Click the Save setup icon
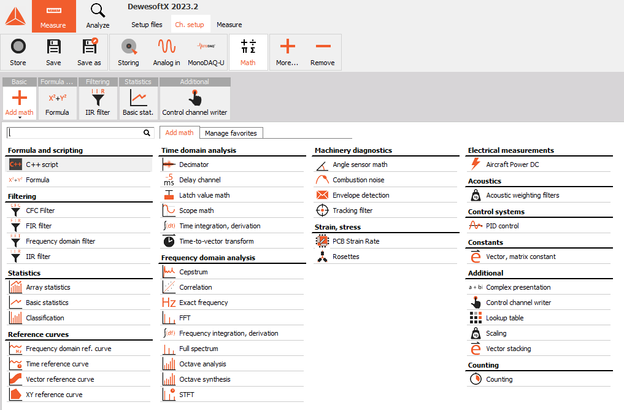The height and width of the screenshot is (410, 624). [53, 52]
